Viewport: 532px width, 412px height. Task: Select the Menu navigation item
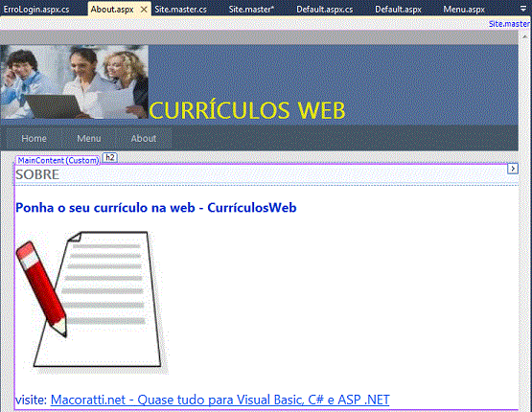89,138
